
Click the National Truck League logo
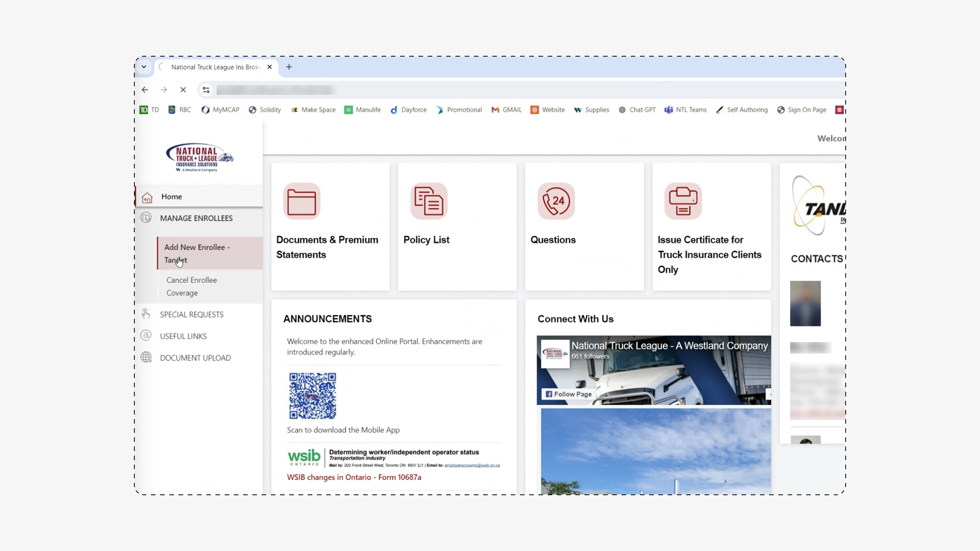pos(200,157)
